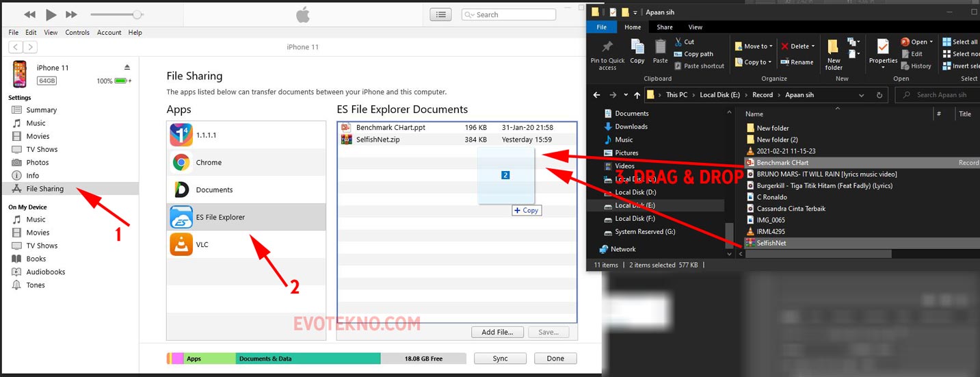Click the eject icon beside iPhone 11
Viewport: 980px width, 377px height.
tap(127, 67)
